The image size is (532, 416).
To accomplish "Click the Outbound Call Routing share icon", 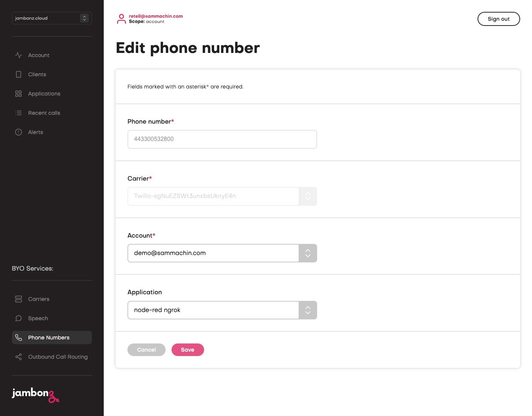I will [19, 357].
